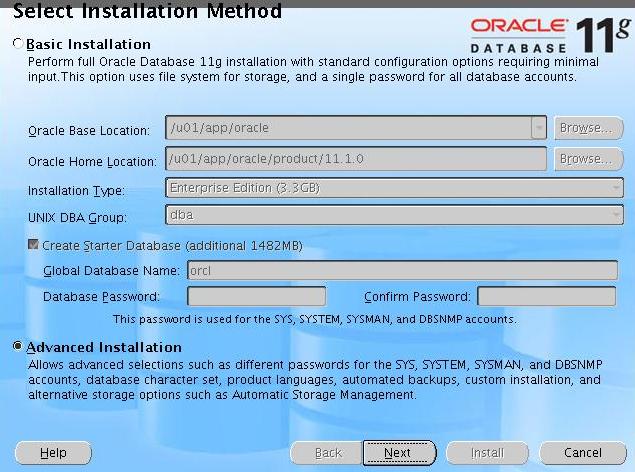The width and height of the screenshot is (635, 472).
Task: Click the Oracle Base Location label
Action: (89, 131)
